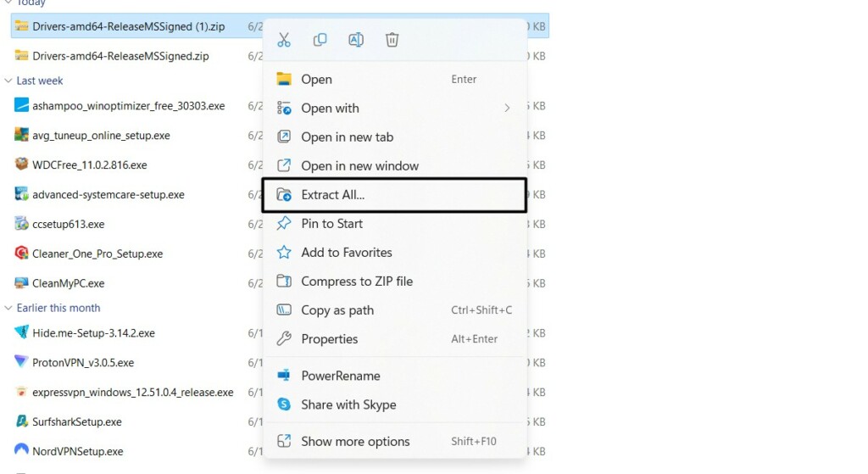This screenshot has height=474, width=868.
Task: Choose Open in new tab
Action: (x=347, y=137)
